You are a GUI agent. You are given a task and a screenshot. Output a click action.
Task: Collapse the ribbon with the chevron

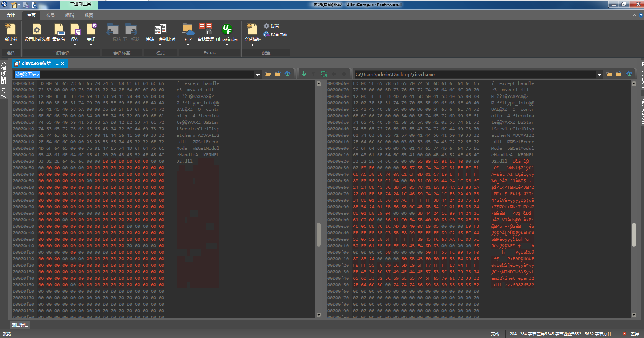(x=634, y=15)
